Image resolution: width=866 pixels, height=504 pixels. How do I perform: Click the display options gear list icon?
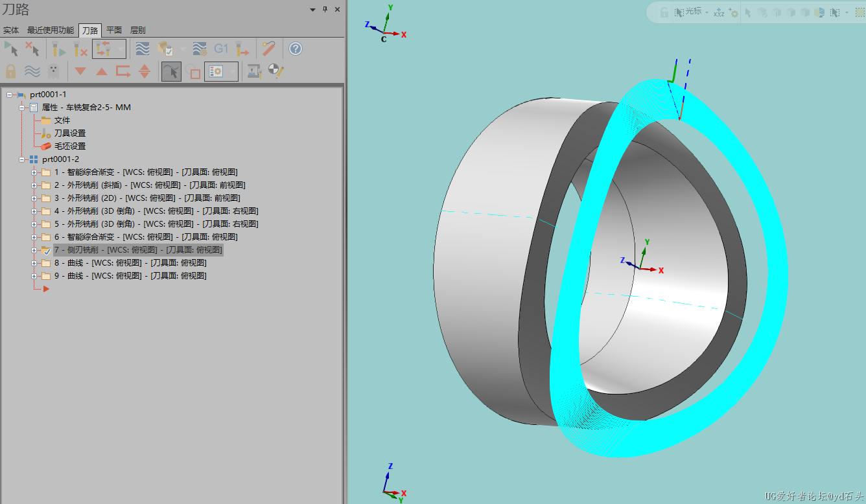click(216, 71)
